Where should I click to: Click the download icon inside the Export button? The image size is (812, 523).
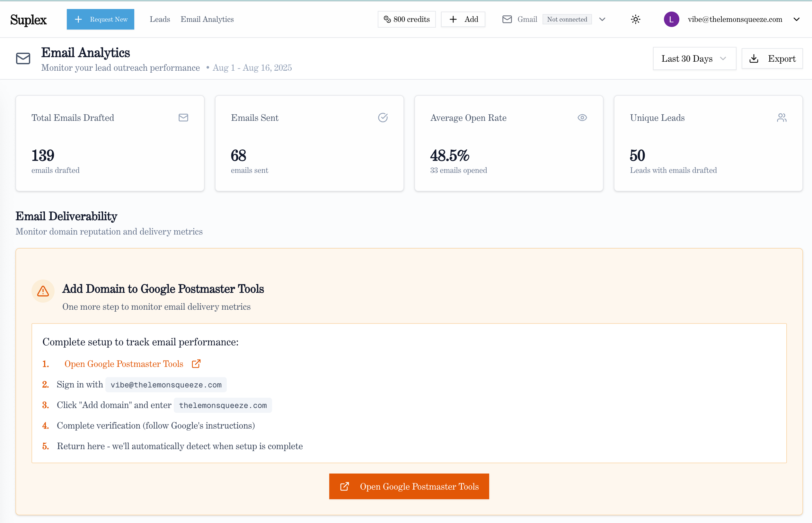click(x=754, y=58)
